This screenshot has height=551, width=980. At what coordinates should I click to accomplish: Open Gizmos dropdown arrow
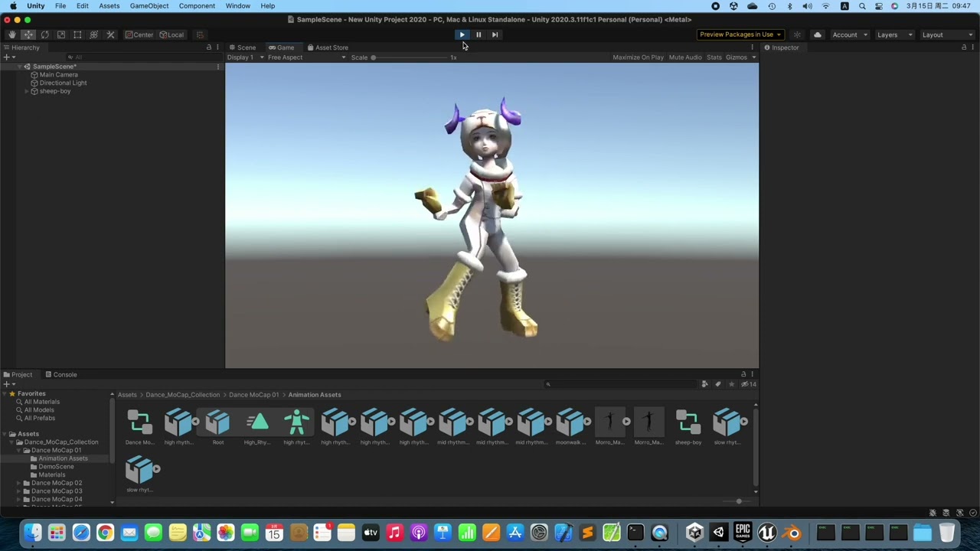[x=753, y=57]
